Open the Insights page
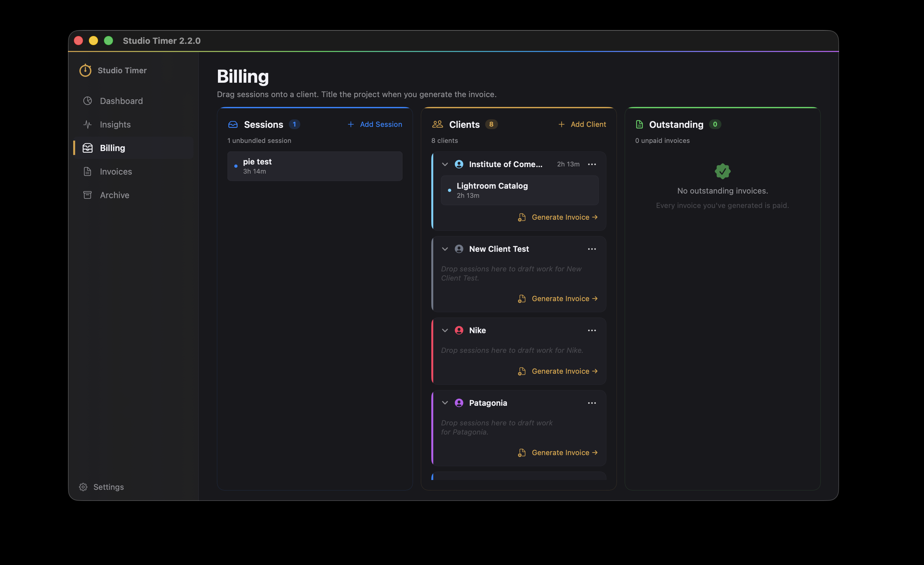The width and height of the screenshot is (924, 565). (133, 125)
